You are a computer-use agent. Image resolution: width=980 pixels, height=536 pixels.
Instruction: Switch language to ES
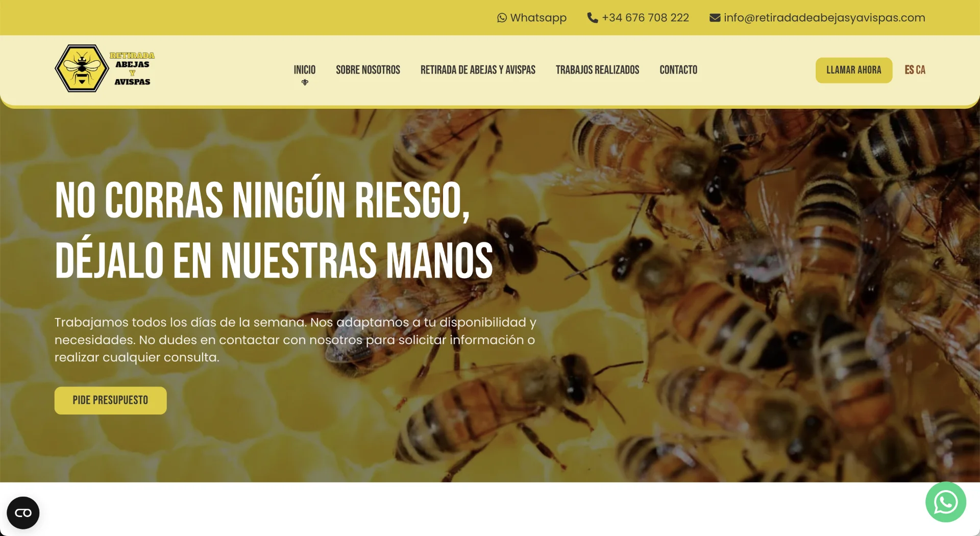pos(909,70)
